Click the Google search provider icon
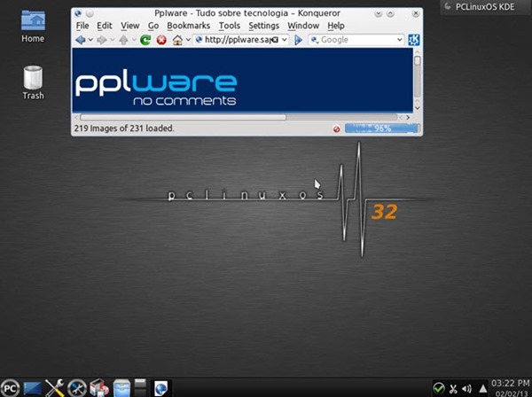Image resolution: width=532 pixels, height=397 pixels. pos(315,40)
